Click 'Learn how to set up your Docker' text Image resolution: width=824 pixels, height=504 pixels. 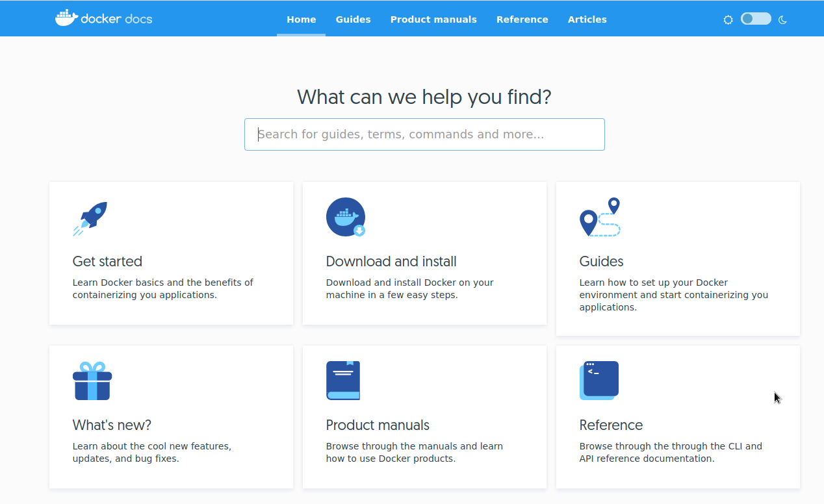pos(654,283)
